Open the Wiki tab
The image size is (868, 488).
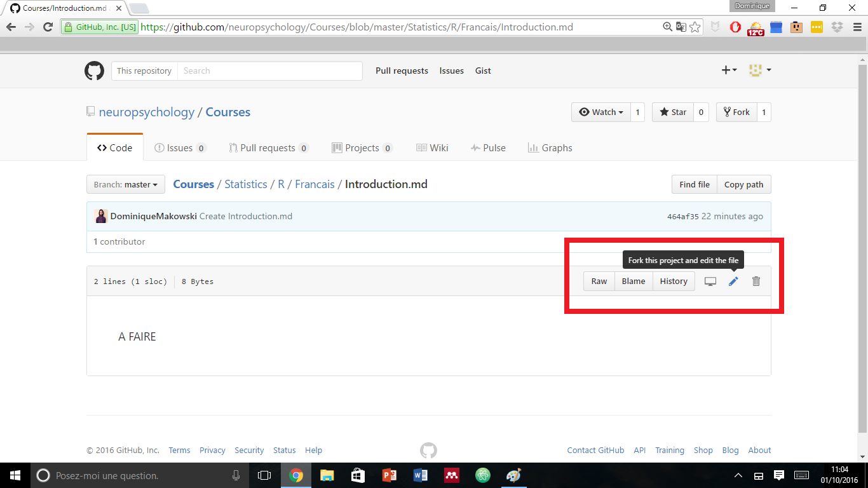point(432,147)
